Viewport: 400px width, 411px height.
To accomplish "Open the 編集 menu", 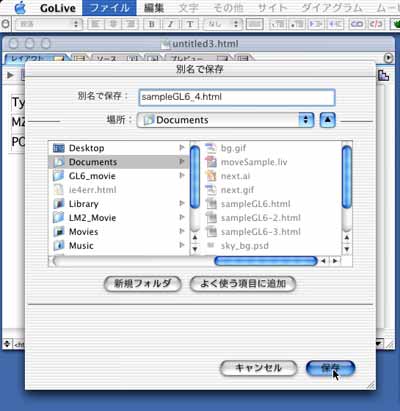I will [154, 8].
